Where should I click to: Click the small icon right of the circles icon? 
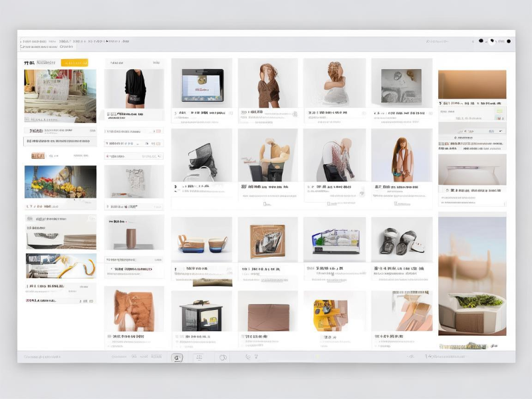248,357
